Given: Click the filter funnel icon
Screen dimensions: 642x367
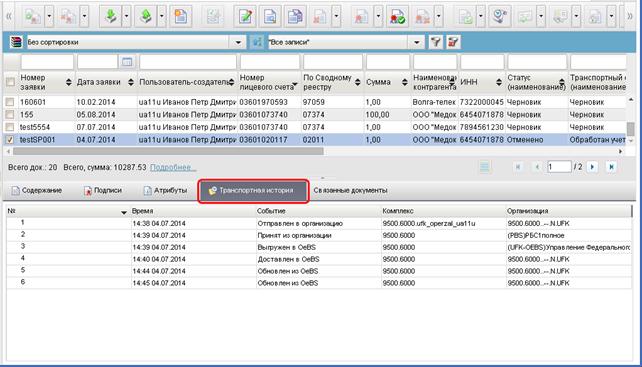Looking at the screenshot, I should [x=436, y=42].
